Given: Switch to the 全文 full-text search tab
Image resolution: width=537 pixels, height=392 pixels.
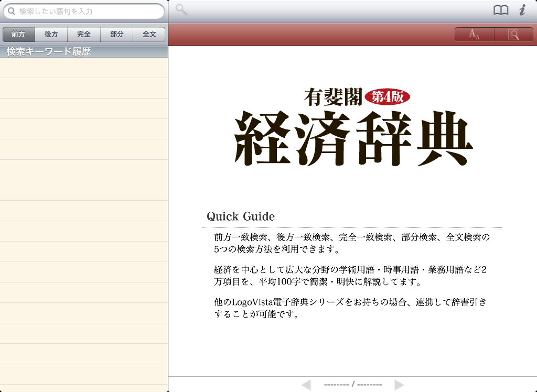Looking at the screenshot, I should 149,35.
